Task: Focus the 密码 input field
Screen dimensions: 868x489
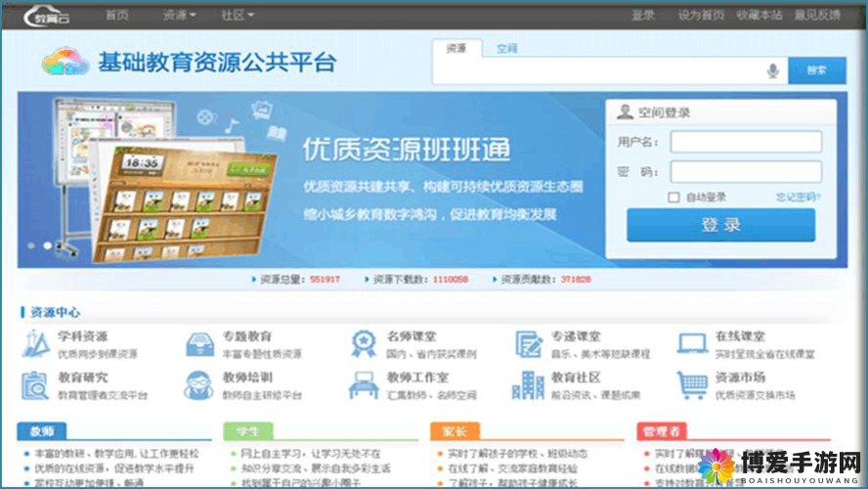Action: point(746,172)
